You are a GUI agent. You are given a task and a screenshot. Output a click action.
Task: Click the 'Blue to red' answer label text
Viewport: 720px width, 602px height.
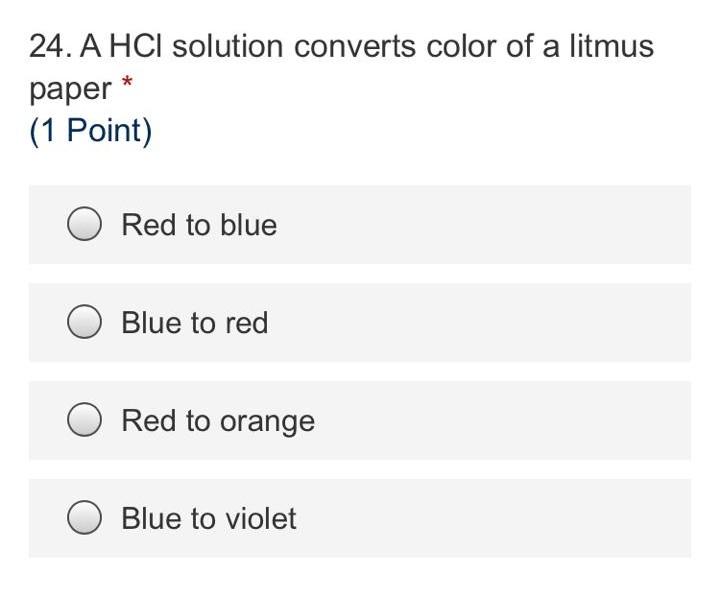click(195, 323)
